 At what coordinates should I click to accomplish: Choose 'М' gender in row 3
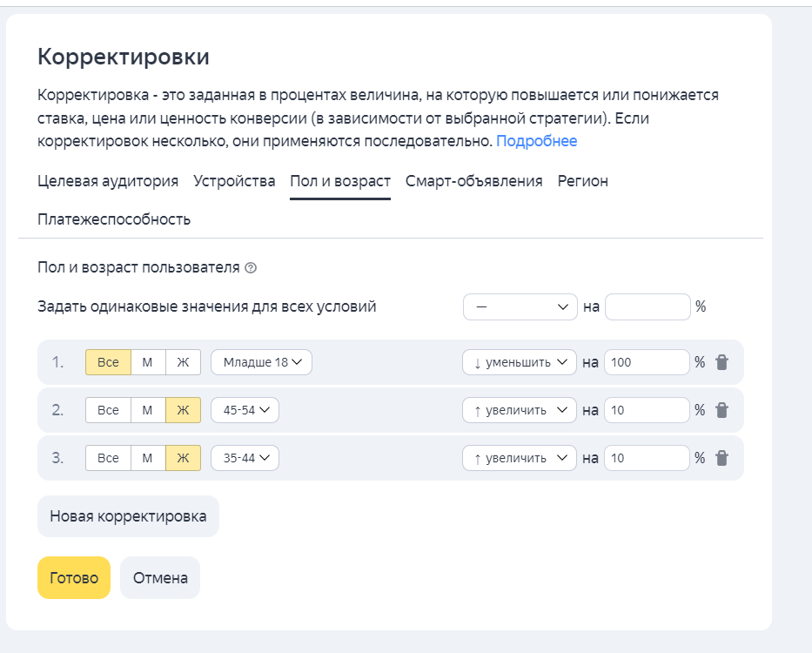pos(148,458)
